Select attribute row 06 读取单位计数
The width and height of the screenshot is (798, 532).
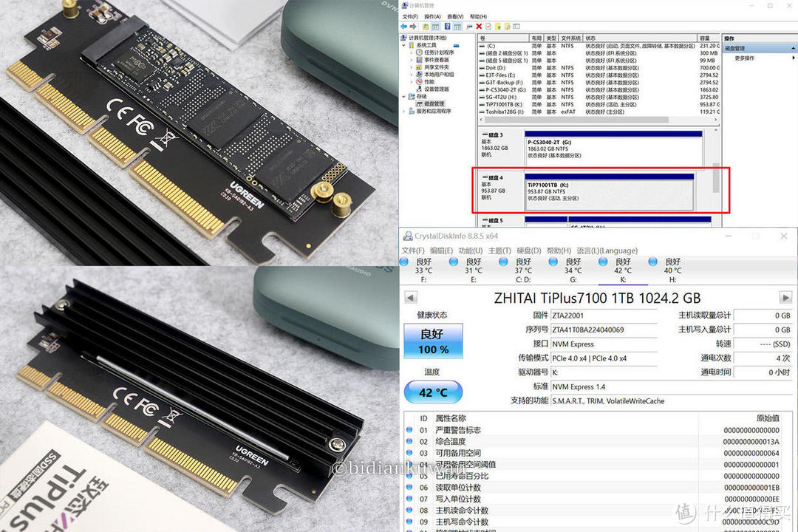pyautogui.click(x=599, y=487)
